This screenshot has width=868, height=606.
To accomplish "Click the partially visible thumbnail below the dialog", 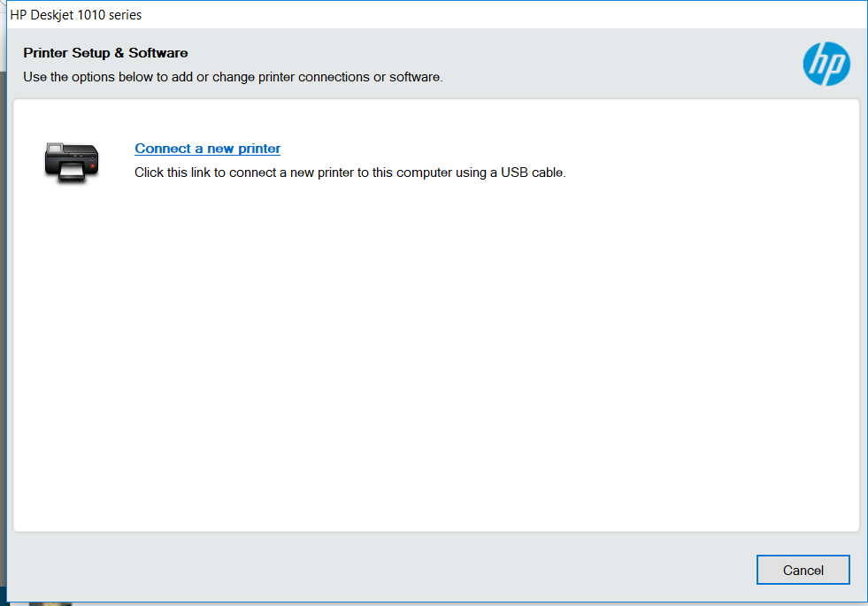I will (50, 603).
